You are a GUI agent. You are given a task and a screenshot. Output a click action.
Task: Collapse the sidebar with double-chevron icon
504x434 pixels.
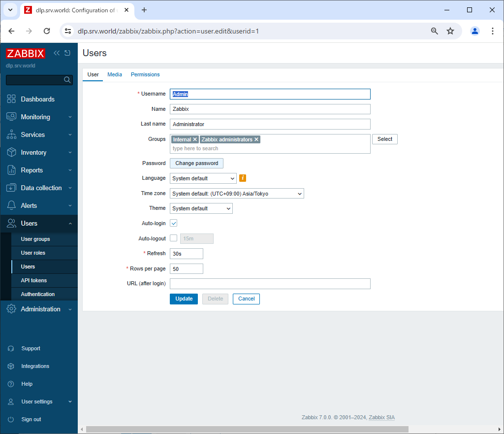tap(57, 53)
